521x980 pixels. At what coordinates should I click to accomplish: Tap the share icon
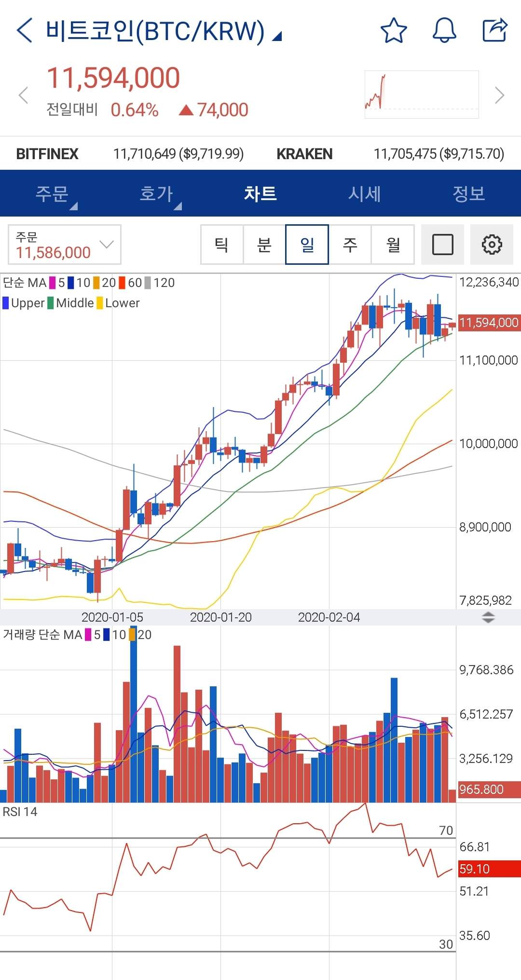coord(495,30)
